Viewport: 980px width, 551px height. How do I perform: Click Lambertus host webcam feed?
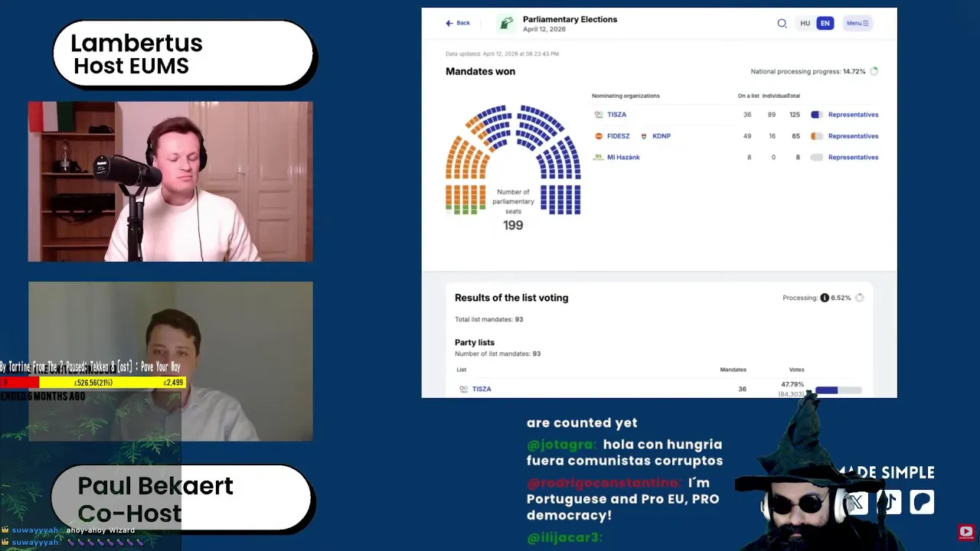171,182
